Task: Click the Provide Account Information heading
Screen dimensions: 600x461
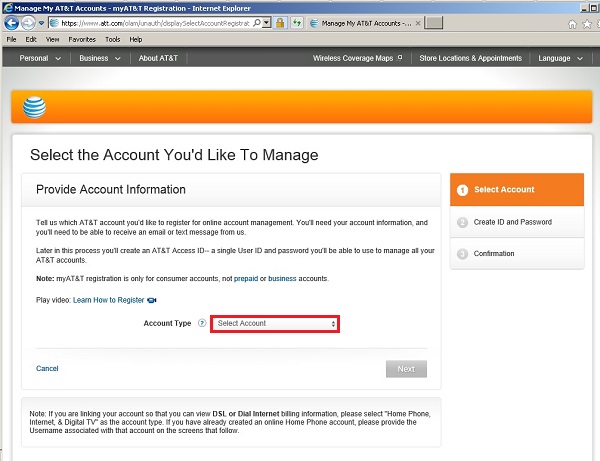Action: click(111, 189)
